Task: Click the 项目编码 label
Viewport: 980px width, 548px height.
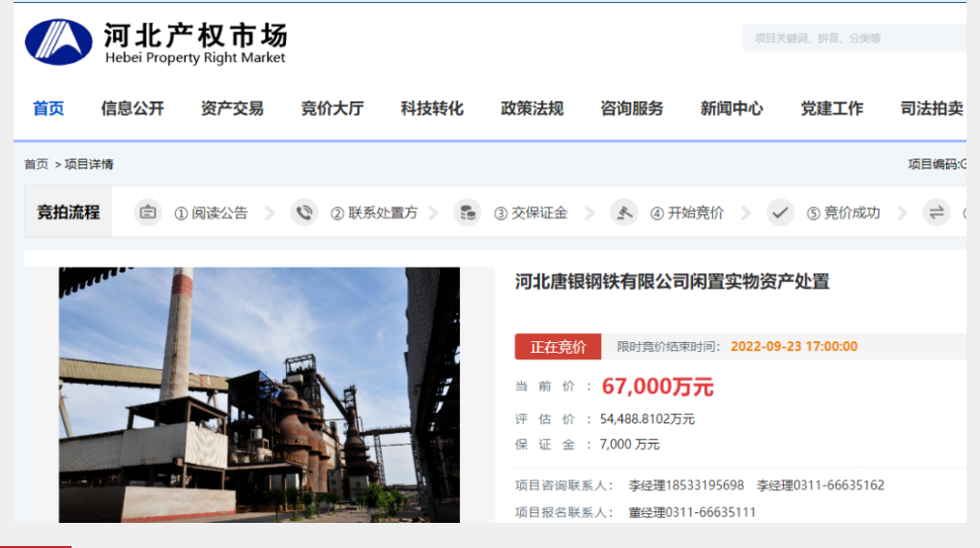Action: click(937, 164)
